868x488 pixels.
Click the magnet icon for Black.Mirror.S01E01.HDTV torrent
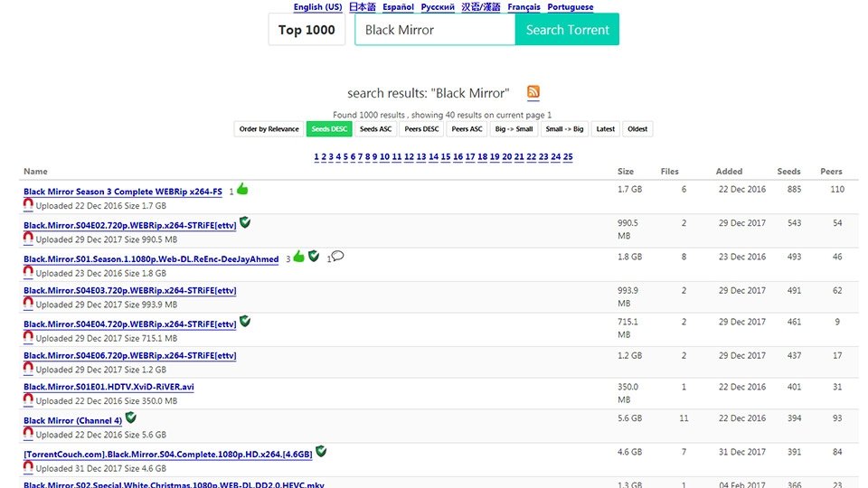28,399
